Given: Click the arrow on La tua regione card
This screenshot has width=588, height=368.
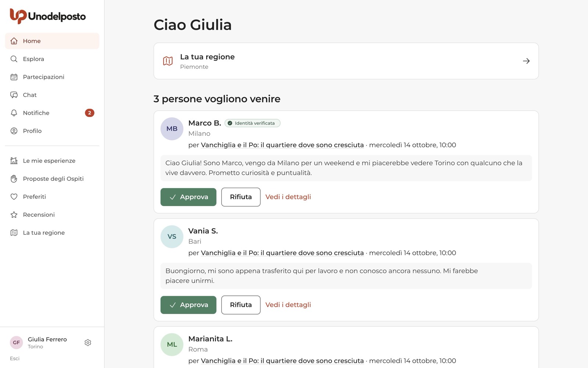Looking at the screenshot, I should pyautogui.click(x=526, y=61).
